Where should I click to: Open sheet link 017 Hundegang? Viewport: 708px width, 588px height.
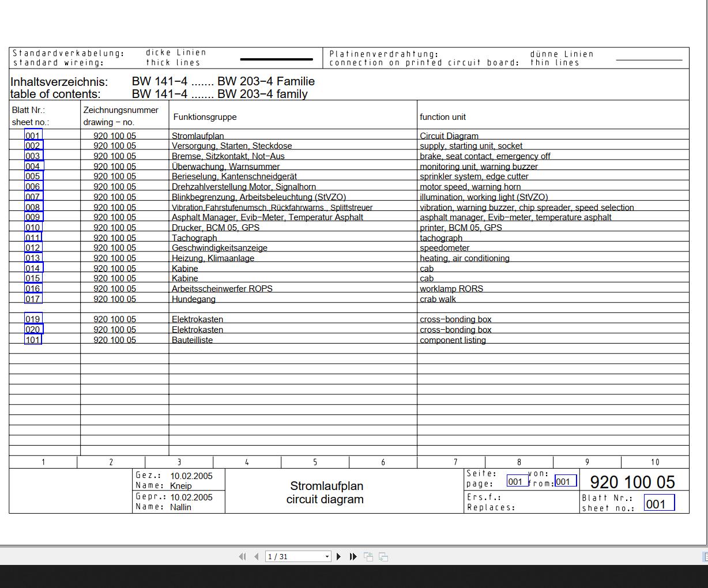pos(33,299)
